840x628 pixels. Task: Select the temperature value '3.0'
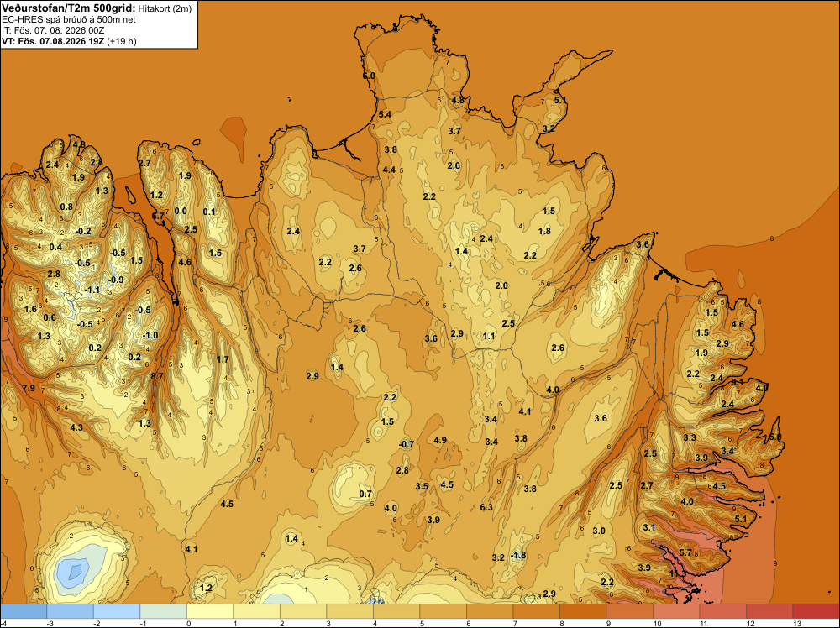599,531
